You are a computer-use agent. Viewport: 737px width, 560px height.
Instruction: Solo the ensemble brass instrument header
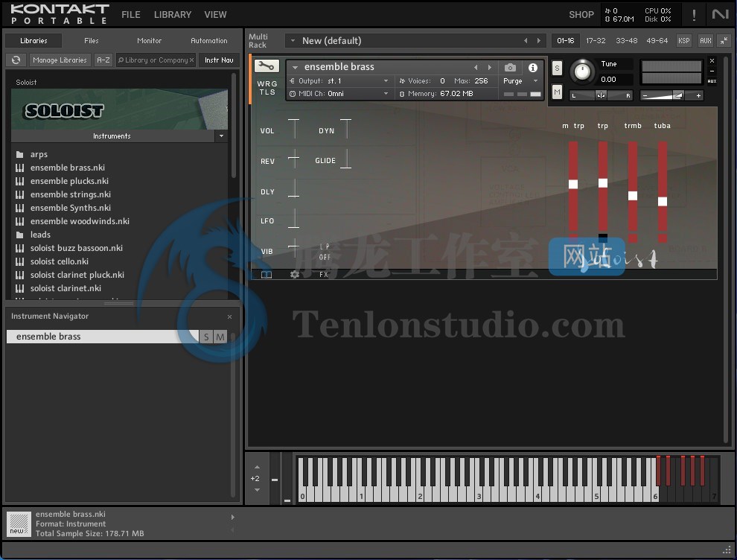557,69
